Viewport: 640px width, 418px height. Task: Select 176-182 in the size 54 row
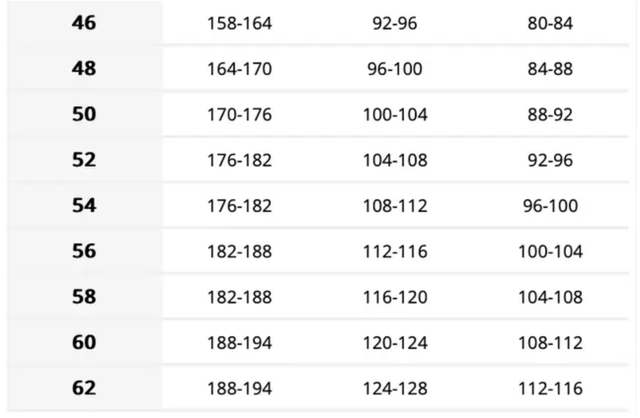tap(240, 205)
